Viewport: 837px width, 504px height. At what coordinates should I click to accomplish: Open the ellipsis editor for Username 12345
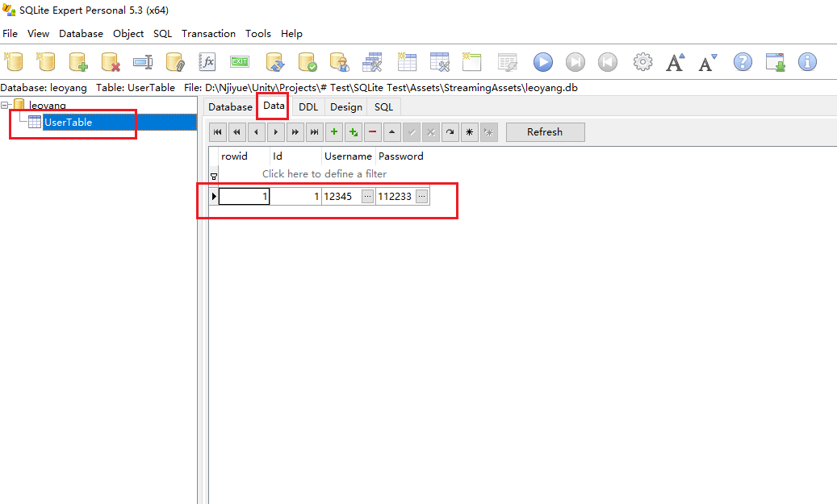pos(367,196)
